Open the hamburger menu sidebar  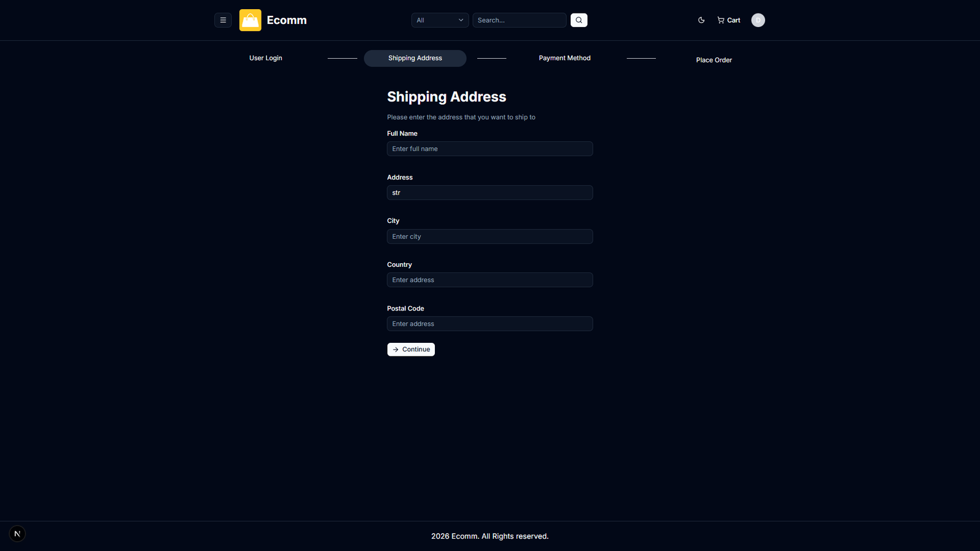(x=223, y=20)
